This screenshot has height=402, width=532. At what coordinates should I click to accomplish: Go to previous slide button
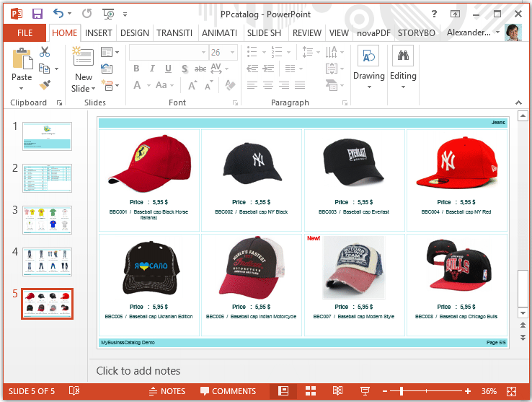click(523, 325)
